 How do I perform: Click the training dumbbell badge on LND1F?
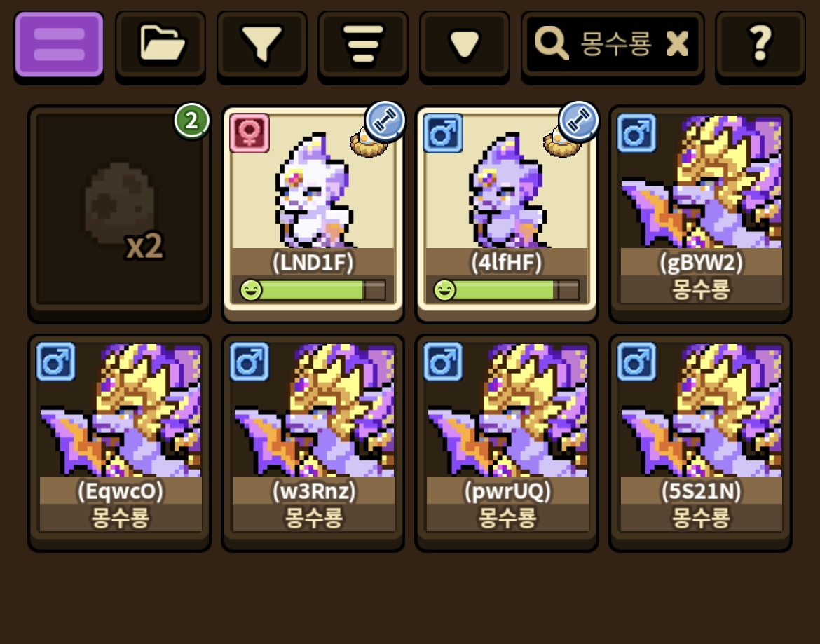pos(385,121)
